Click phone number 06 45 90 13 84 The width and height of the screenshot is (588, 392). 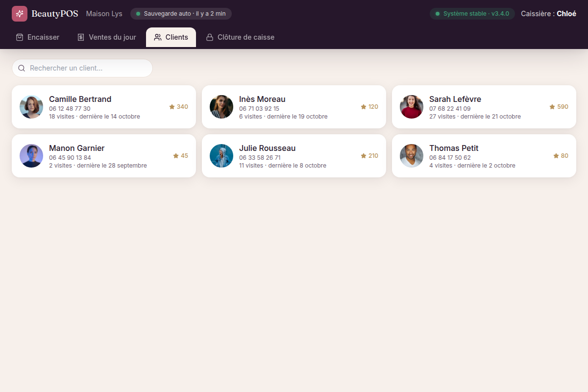click(70, 158)
